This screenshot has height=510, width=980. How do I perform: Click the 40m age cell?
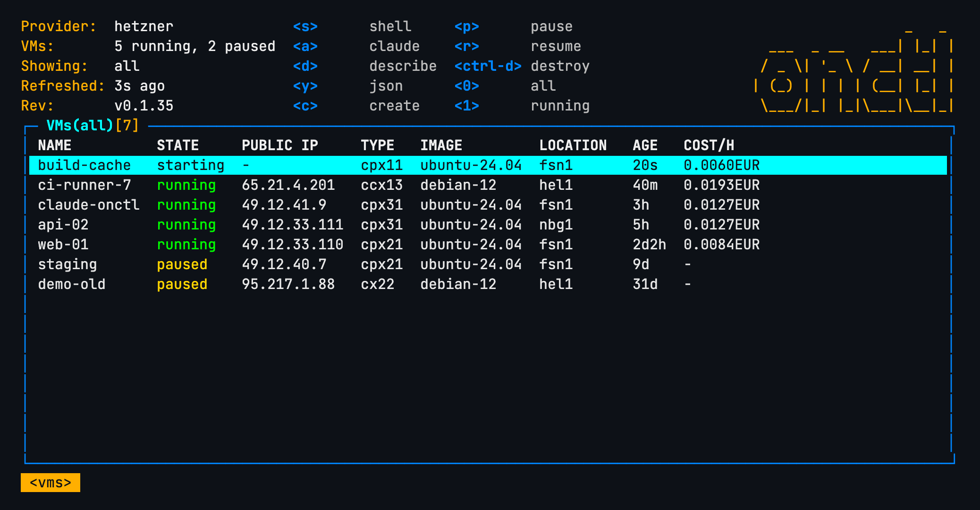click(645, 185)
